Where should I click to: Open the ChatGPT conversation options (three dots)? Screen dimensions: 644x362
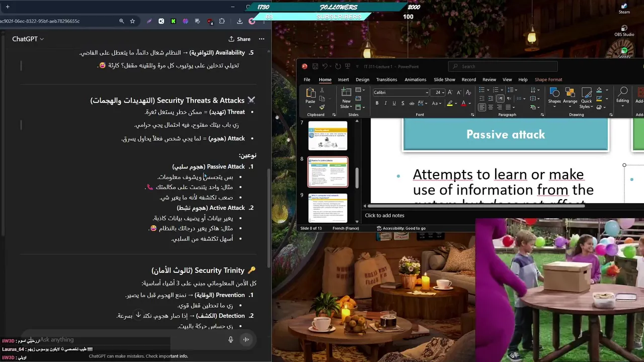click(262, 39)
